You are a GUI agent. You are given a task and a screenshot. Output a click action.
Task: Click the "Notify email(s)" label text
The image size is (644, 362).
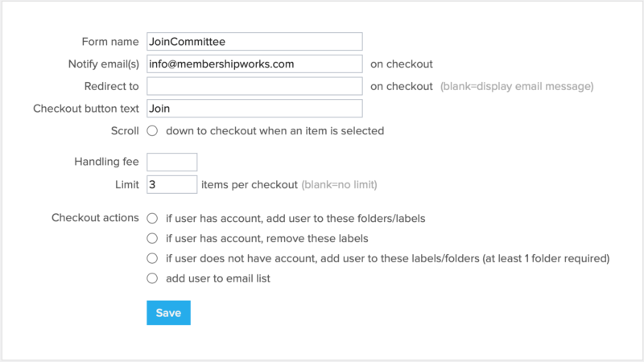coord(104,64)
